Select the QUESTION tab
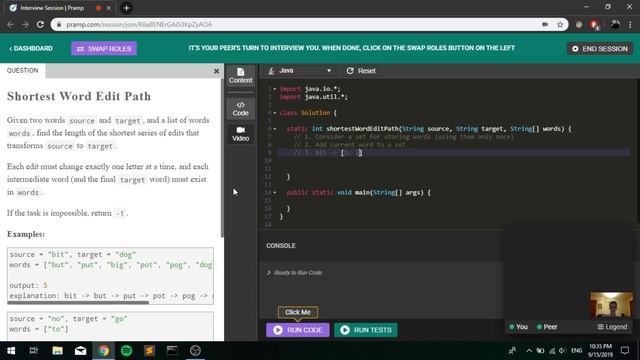 [x=22, y=71]
